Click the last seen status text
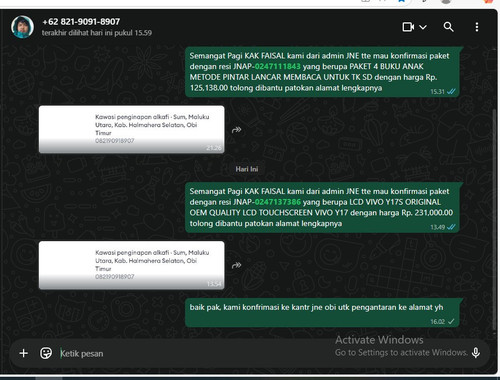The image size is (500, 380). click(x=97, y=33)
